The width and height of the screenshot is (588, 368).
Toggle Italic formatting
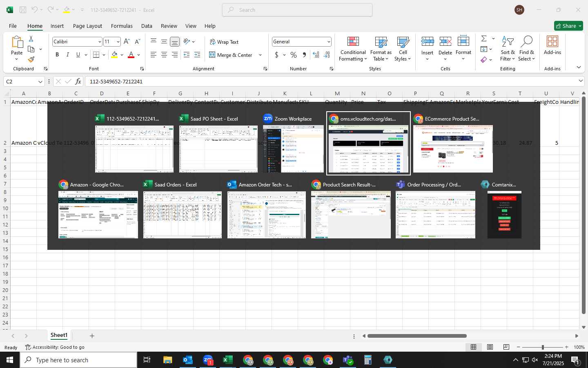point(68,55)
